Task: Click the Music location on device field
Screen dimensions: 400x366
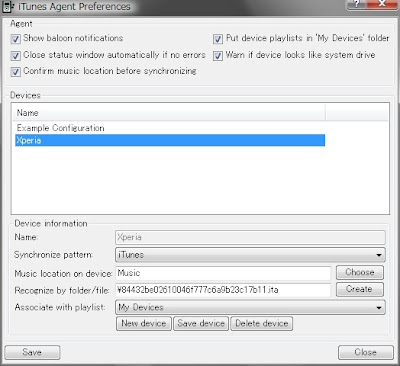Action: click(x=223, y=273)
